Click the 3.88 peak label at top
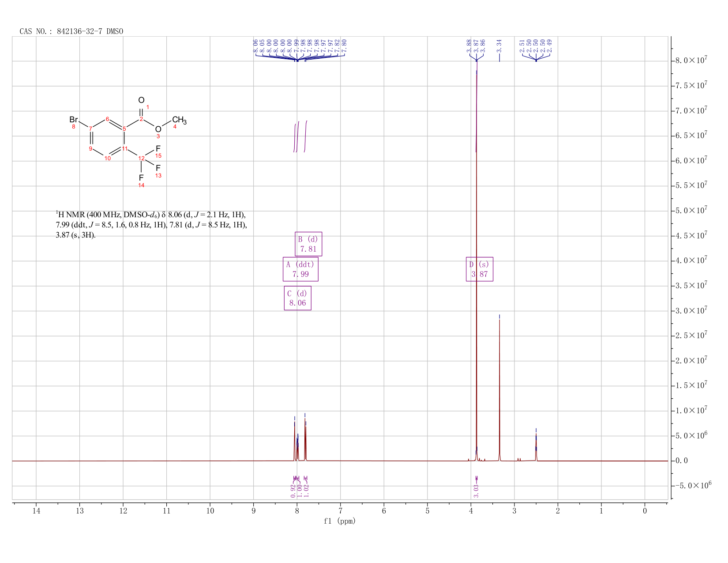 pos(469,46)
